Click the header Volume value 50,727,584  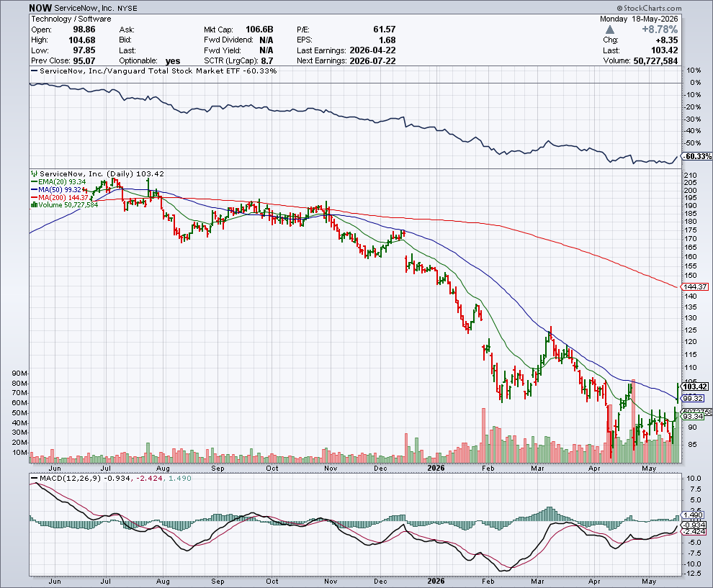[x=655, y=61]
